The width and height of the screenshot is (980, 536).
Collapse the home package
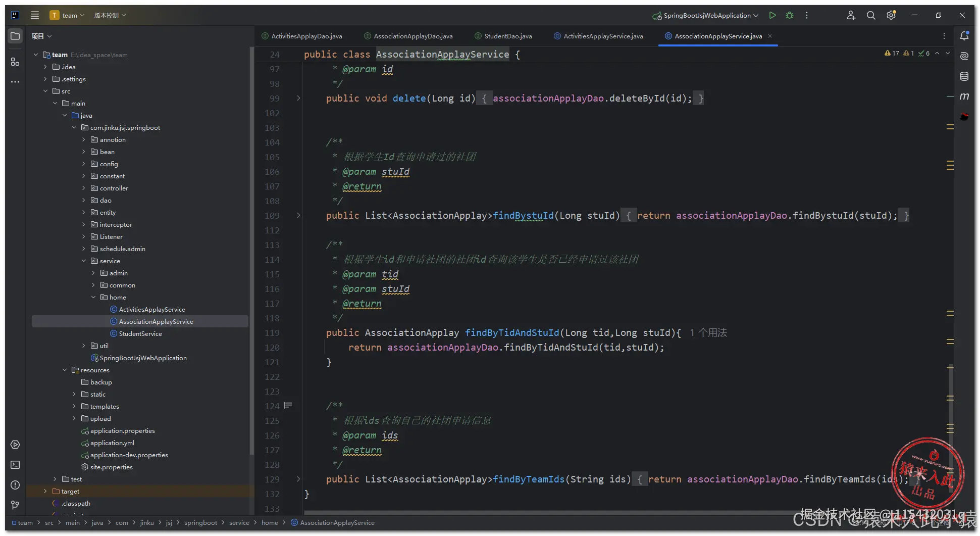click(93, 297)
